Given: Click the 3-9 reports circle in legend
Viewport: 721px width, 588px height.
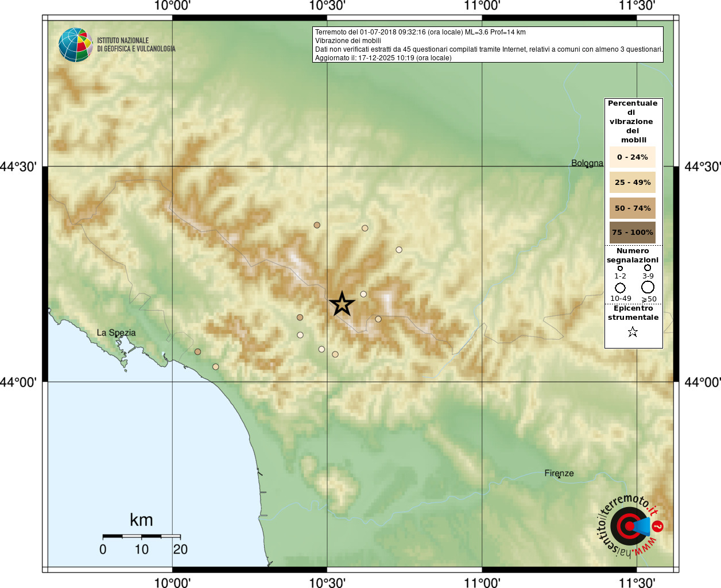Looking at the screenshot, I should 648,268.
